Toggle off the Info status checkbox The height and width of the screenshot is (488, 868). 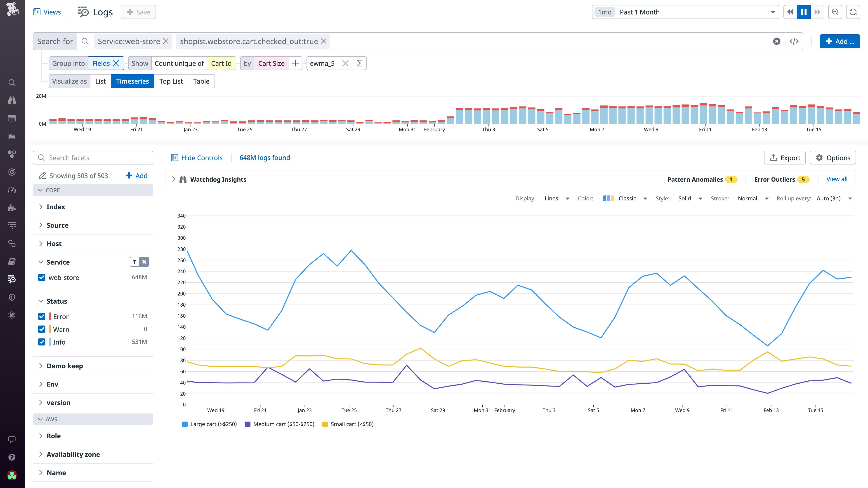point(41,342)
